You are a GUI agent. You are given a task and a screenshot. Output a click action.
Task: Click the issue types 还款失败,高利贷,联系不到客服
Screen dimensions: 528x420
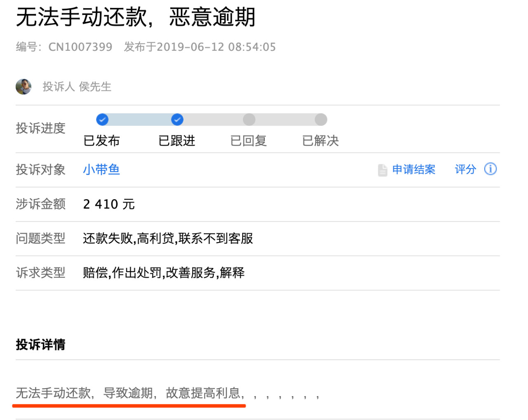(168, 238)
